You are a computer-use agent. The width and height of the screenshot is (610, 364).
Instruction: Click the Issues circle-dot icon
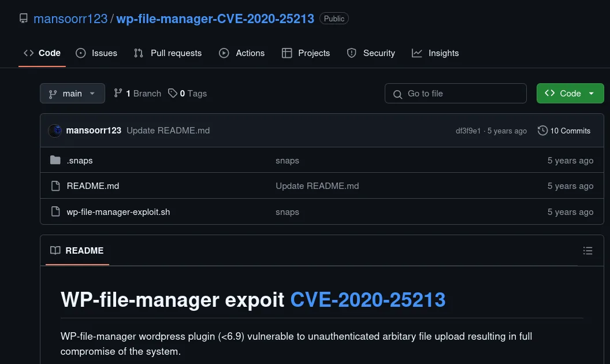click(x=80, y=53)
